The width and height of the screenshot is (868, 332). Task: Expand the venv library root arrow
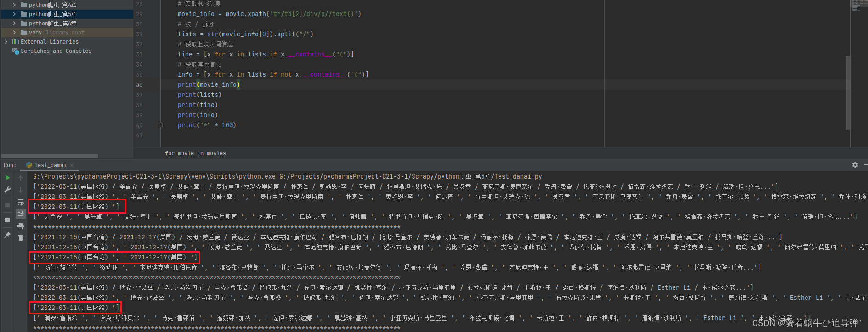pos(14,33)
